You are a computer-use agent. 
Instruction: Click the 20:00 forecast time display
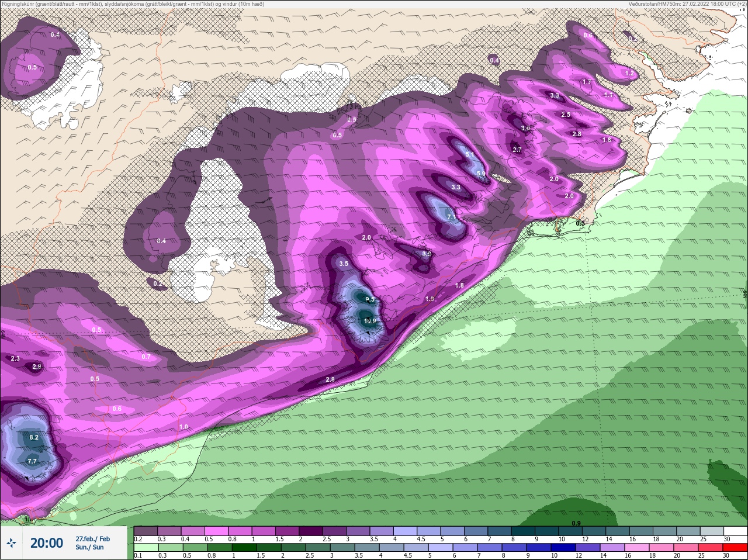(47, 543)
